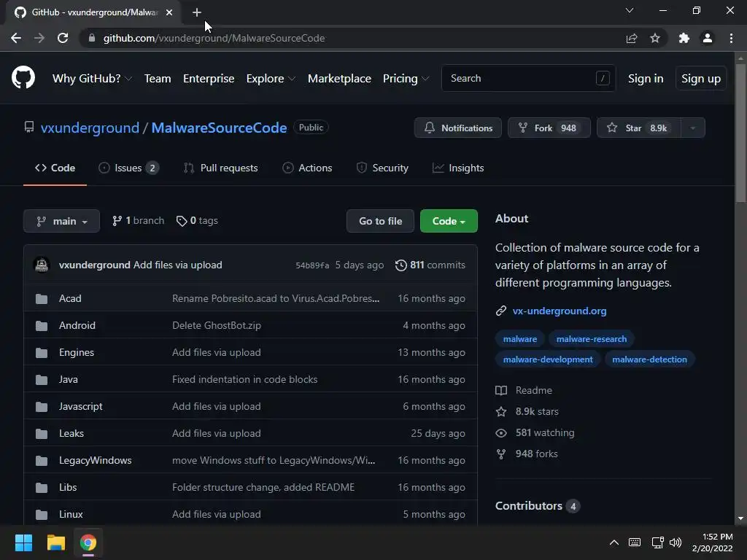The height and width of the screenshot is (560, 747).
Task: View the 811 commits history link
Action: point(430,265)
